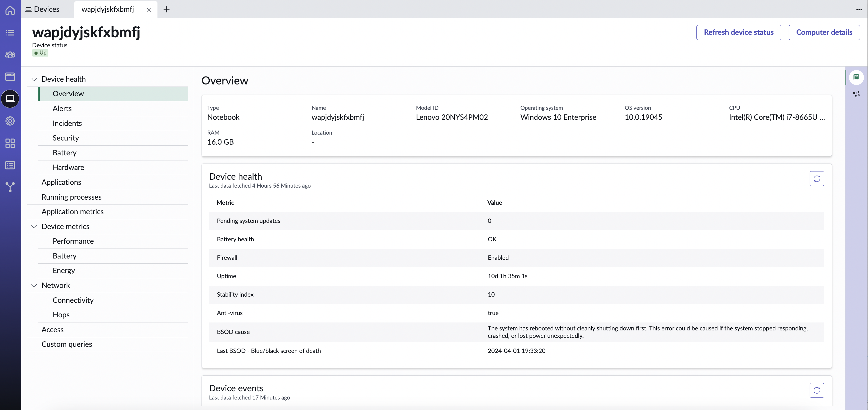
Task: Open the users group sidebar icon
Action: (10, 55)
